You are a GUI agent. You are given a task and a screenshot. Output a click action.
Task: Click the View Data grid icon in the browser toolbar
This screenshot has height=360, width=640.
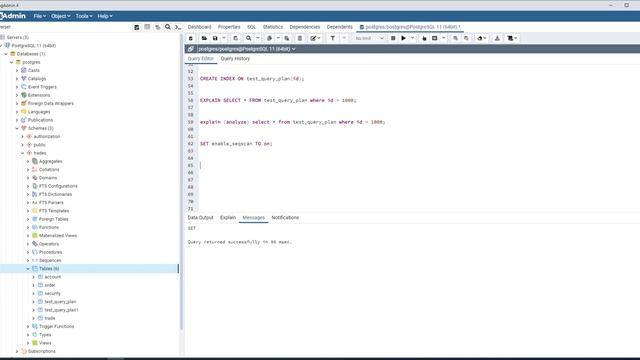(147, 27)
